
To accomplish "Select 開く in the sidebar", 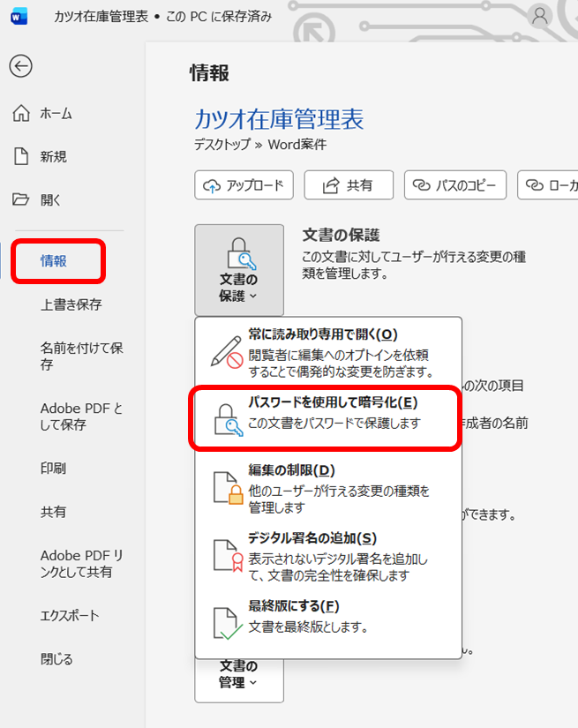I will pyautogui.click(x=51, y=200).
